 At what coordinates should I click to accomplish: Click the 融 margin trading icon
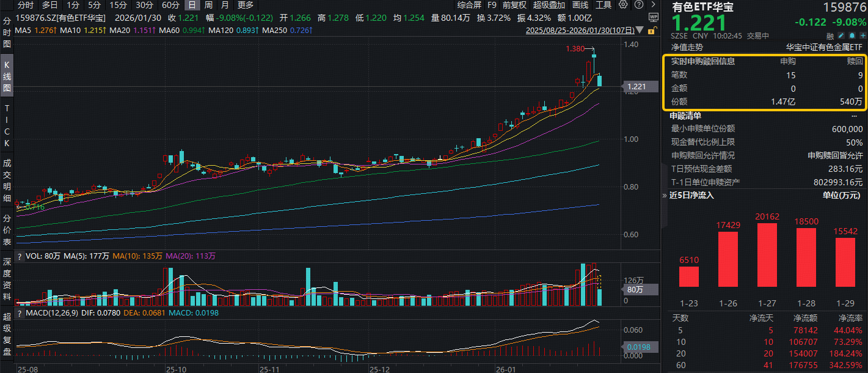click(x=830, y=35)
